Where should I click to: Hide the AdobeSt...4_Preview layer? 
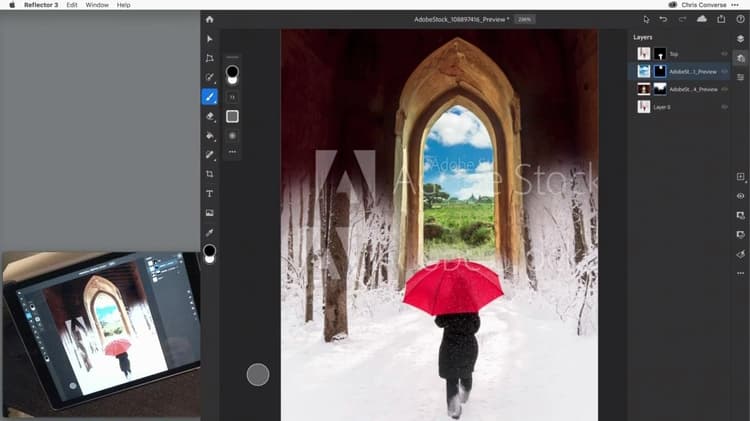pyautogui.click(x=724, y=89)
